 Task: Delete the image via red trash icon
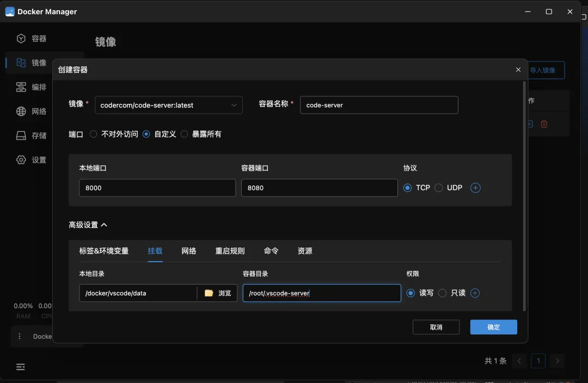544,124
